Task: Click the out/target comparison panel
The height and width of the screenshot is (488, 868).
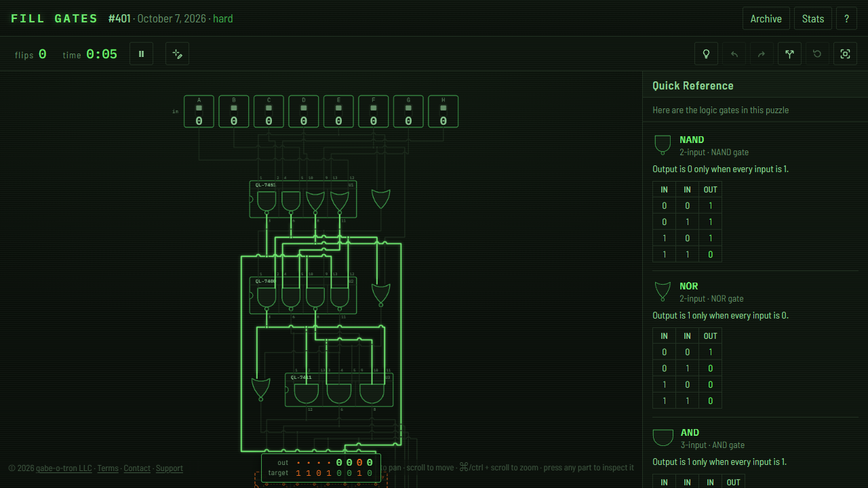Action: pos(321,468)
